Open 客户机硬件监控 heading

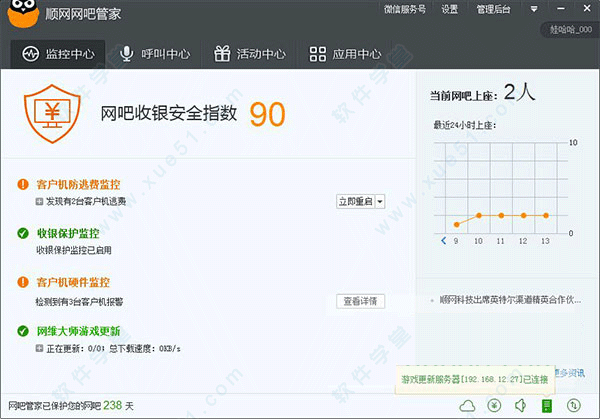(73, 282)
